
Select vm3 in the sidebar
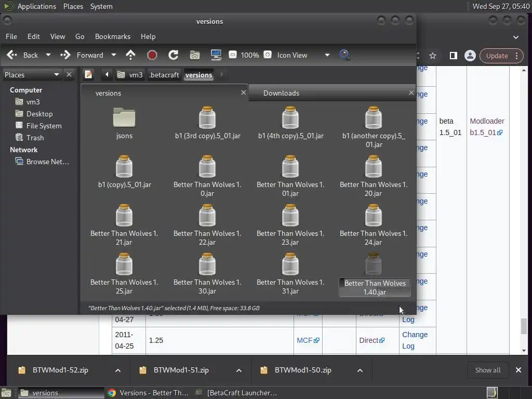[33, 102]
